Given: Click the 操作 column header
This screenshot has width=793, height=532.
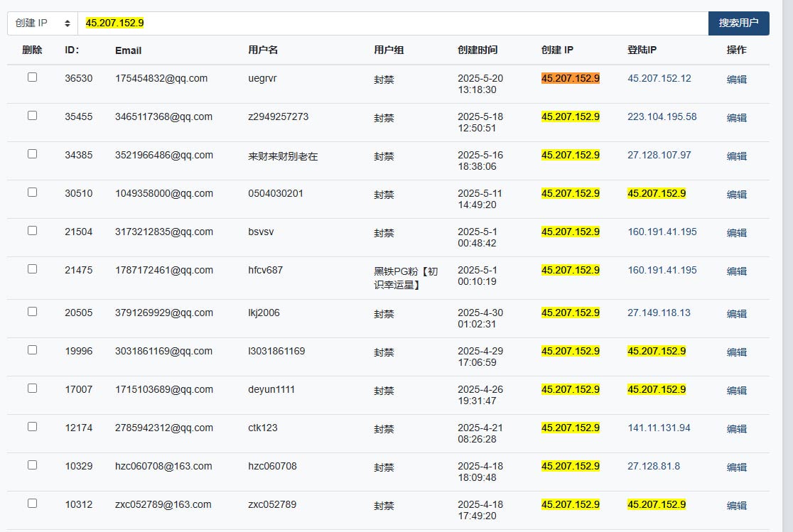Looking at the screenshot, I should [736, 50].
